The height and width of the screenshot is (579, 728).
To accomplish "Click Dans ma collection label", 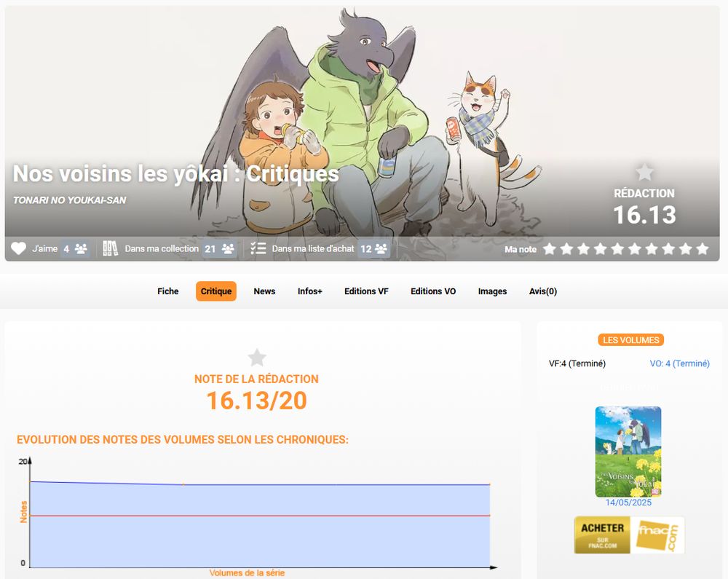I will click(x=162, y=248).
